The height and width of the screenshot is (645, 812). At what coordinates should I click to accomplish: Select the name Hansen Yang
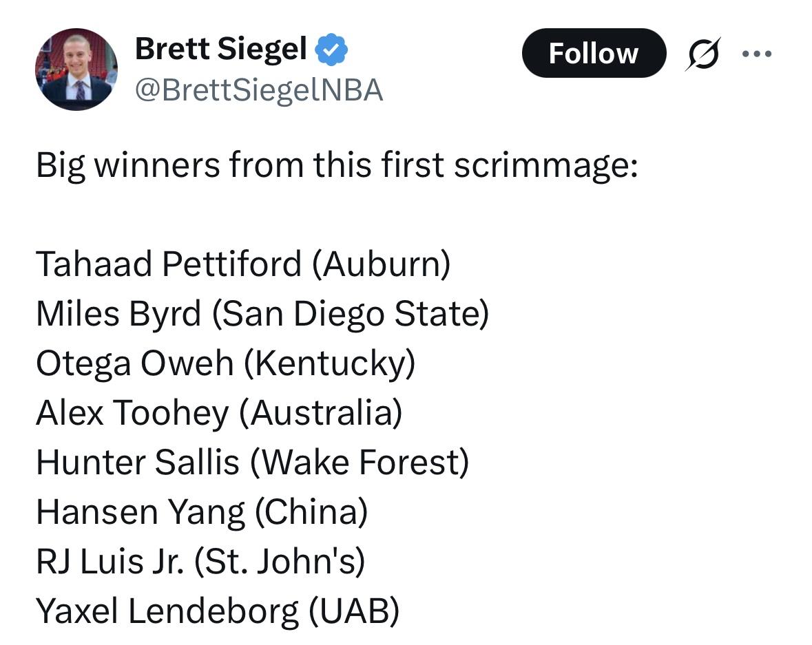click(140, 512)
